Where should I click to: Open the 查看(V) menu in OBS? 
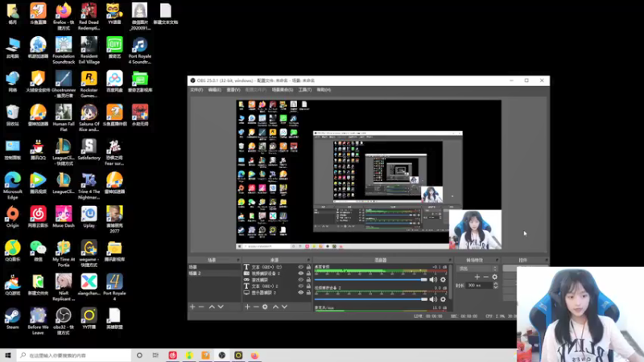pyautogui.click(x=233, y=89)
